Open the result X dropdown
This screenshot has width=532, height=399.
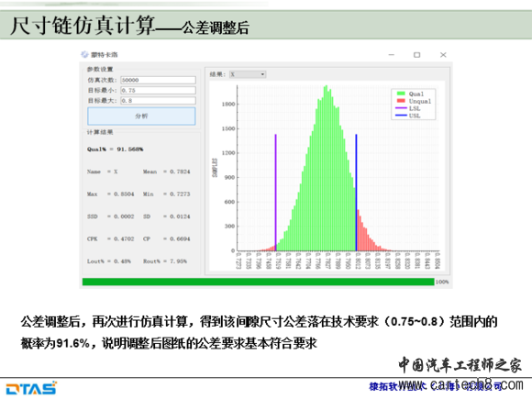[x=248, y=74]
